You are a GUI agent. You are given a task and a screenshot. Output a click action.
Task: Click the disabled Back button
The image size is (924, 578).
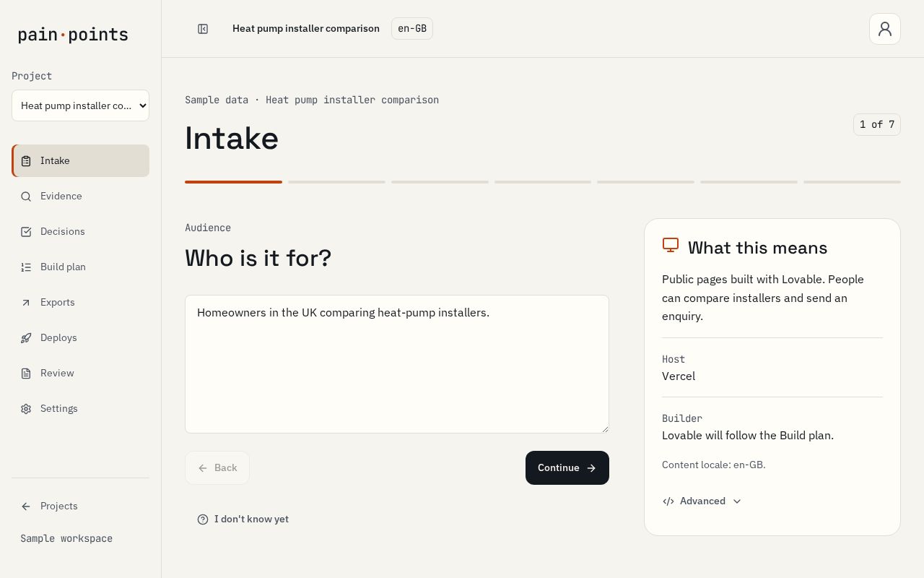[x=217, y=468]
